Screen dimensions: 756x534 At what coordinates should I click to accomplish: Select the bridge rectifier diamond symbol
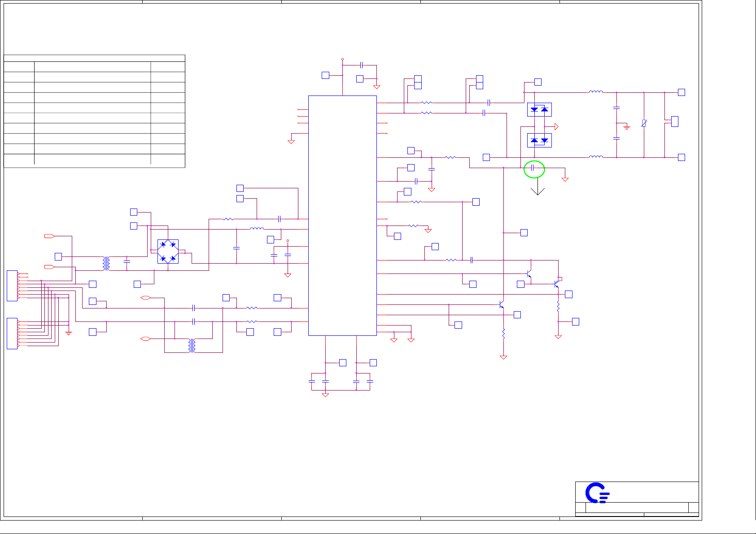click(168, 252)
